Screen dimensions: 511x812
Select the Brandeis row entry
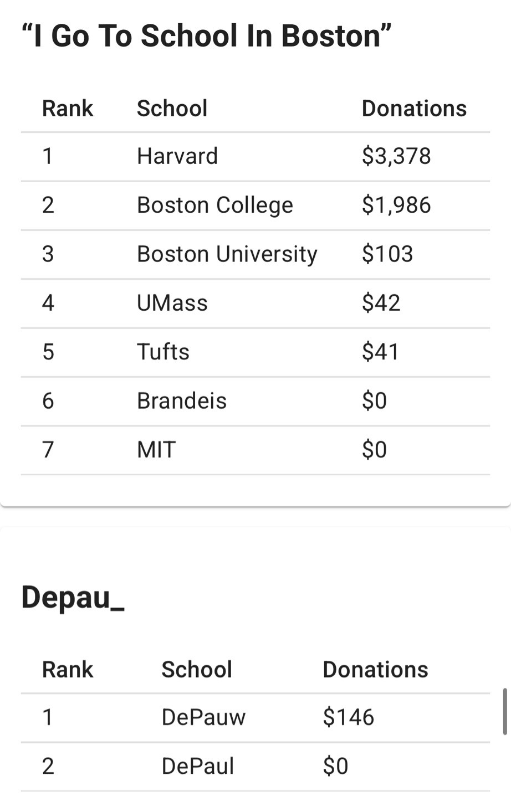pyautogui.click(x=256, y=401)
